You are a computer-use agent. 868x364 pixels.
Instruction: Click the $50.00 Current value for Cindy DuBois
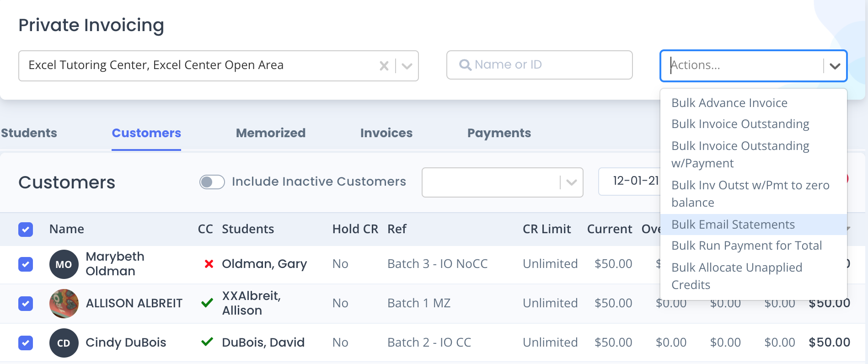tap(613, 343)
